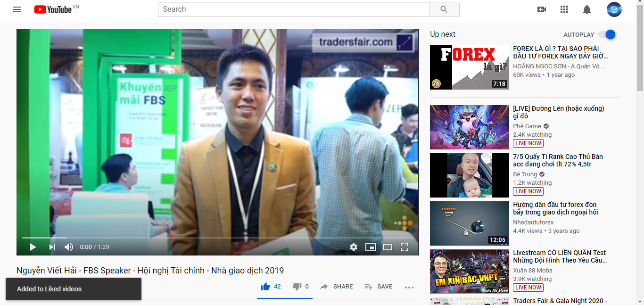Screen dimensions: 644x305
Task: Switch to miniplayer
Action: [371, 247]
